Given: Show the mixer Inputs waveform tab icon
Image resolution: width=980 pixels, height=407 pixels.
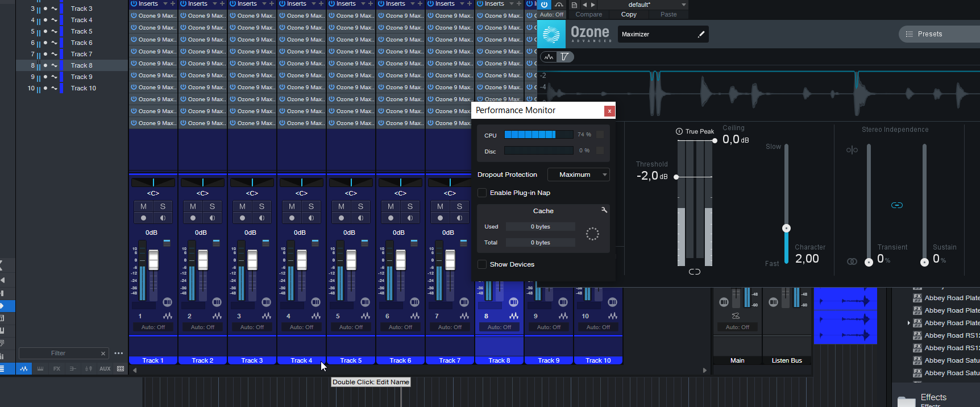Looking at the screenshot, I should coord(23,369).
